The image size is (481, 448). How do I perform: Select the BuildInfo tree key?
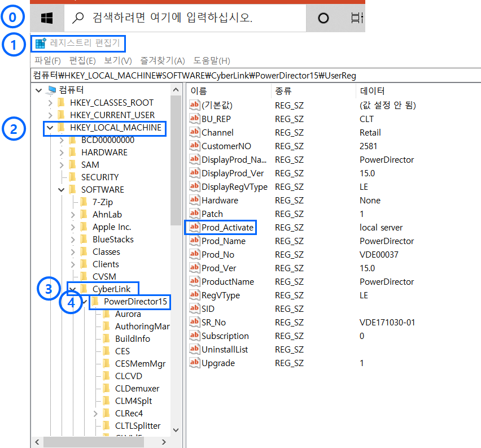[133, 339]
